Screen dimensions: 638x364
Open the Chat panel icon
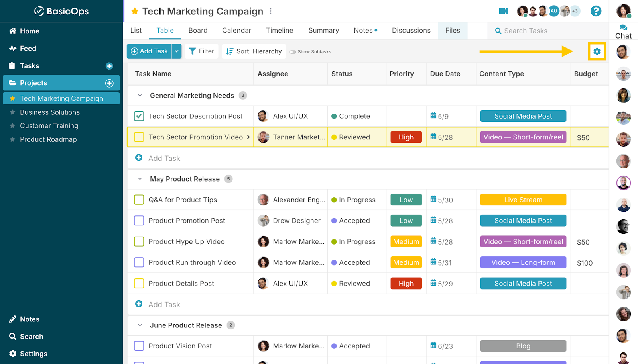pos(623,31)
